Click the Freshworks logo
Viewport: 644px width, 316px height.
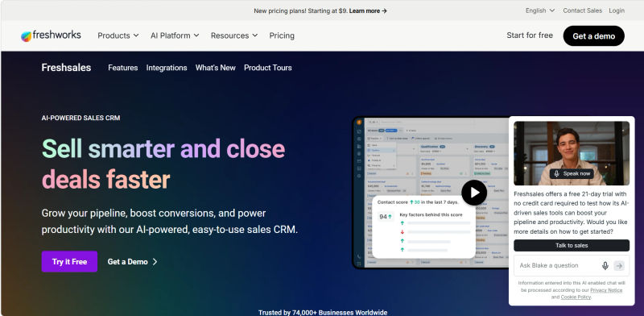(51, 35)
